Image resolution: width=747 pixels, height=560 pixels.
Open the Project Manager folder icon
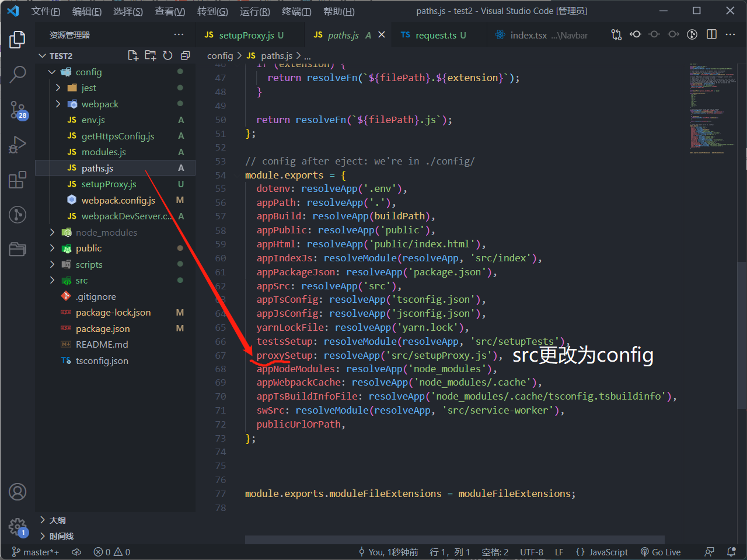18,250
